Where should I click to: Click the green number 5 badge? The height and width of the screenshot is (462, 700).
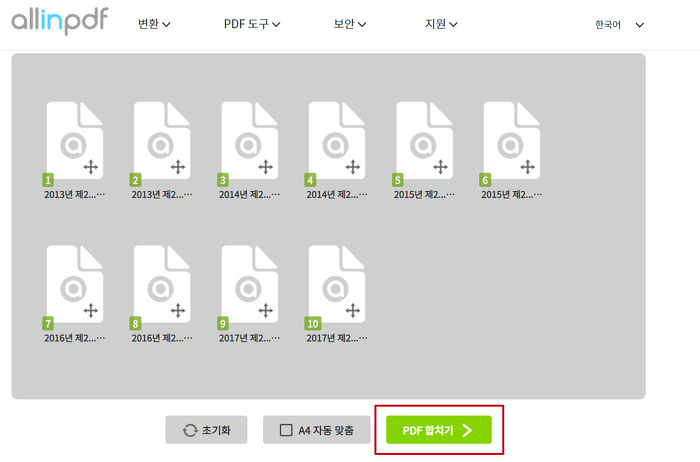click(x=398, y=180)
